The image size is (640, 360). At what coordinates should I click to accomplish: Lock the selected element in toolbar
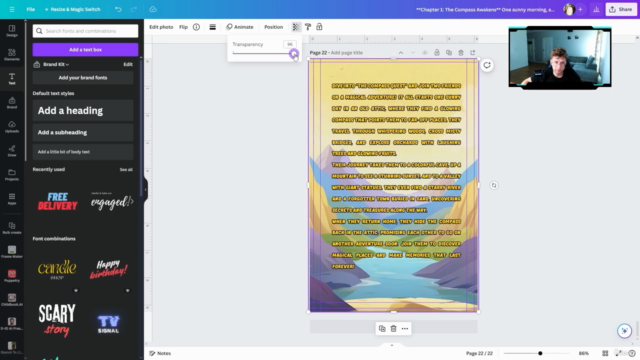pos(319,27)
